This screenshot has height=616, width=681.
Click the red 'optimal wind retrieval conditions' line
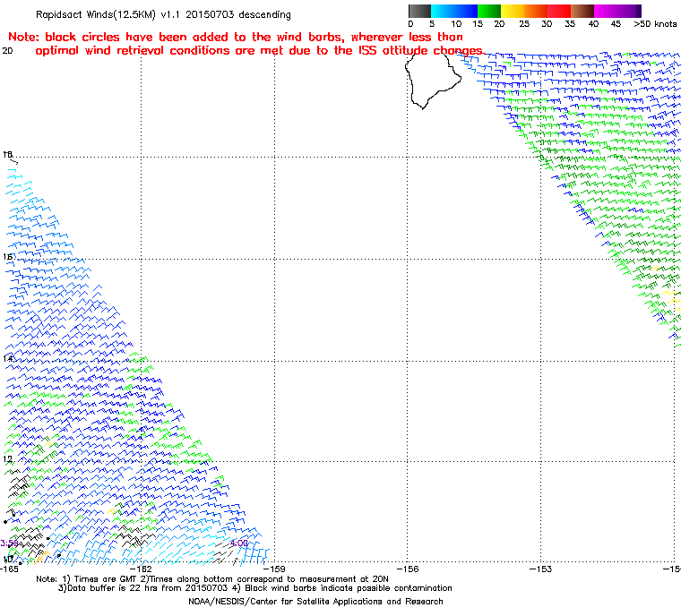(259, 51)
